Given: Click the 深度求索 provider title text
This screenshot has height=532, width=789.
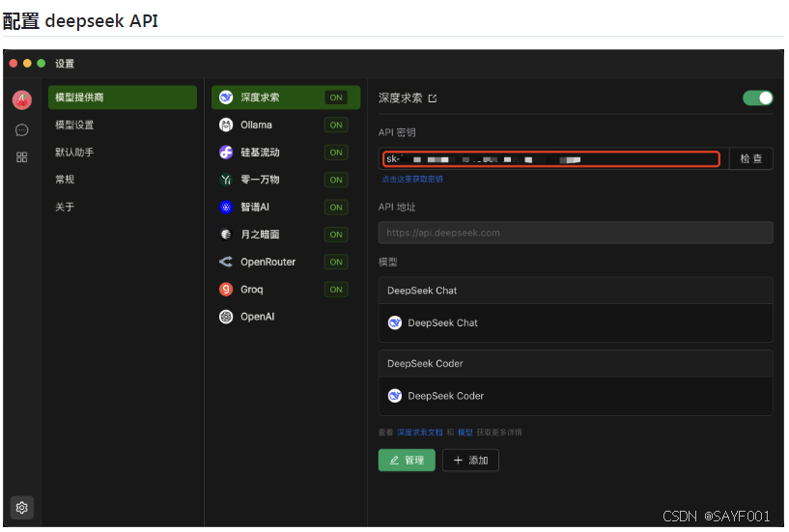Looking at the screenshot, I should [x=400, y=98].
